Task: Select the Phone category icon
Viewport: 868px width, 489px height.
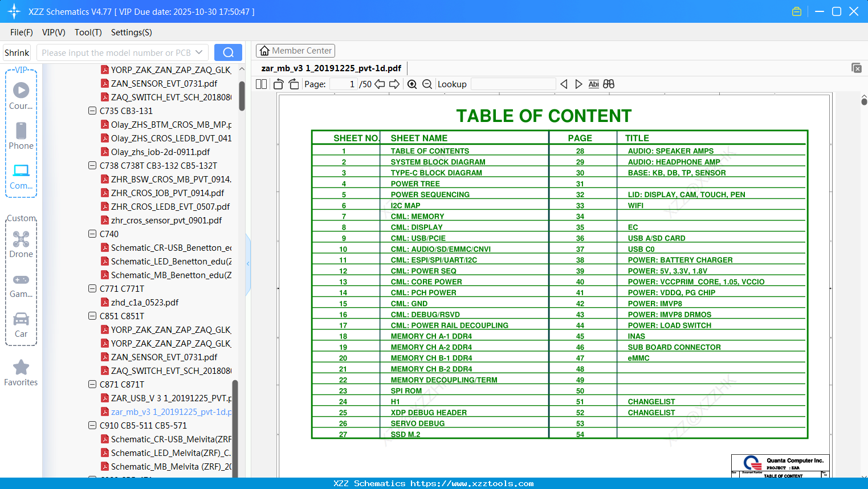Action: click(21, 136)
